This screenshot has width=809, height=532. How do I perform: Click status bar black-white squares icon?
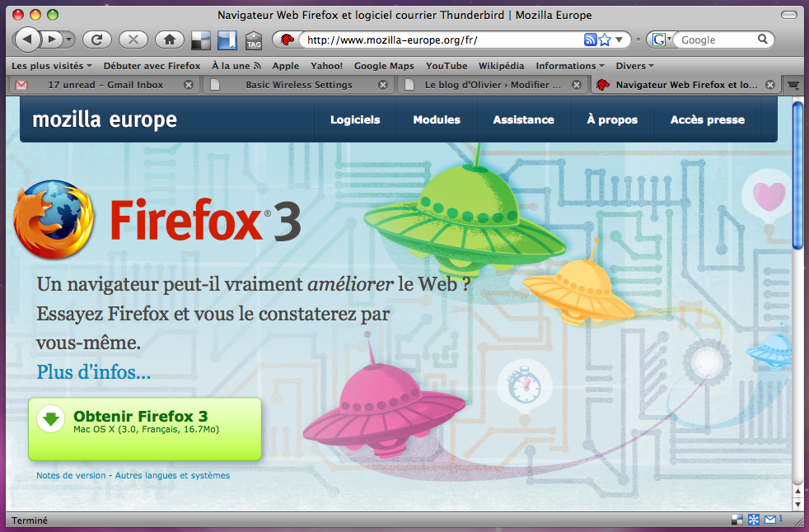[737, 520]
